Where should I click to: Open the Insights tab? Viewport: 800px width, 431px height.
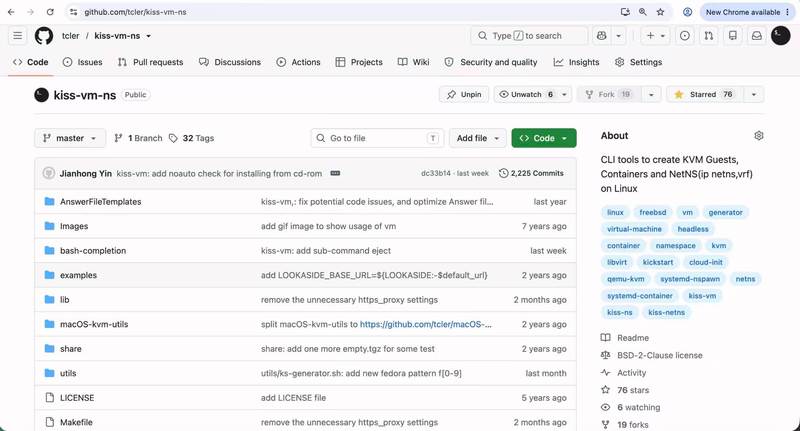point(577,62)
